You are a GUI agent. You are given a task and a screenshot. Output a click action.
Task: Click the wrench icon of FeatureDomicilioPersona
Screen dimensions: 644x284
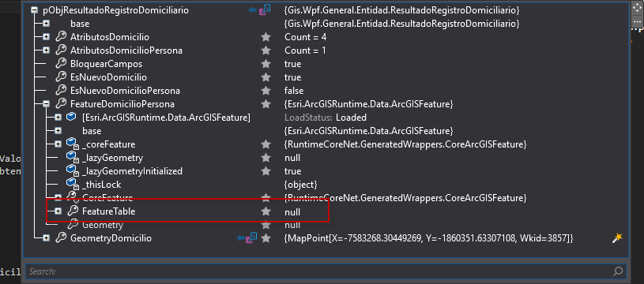61,104
